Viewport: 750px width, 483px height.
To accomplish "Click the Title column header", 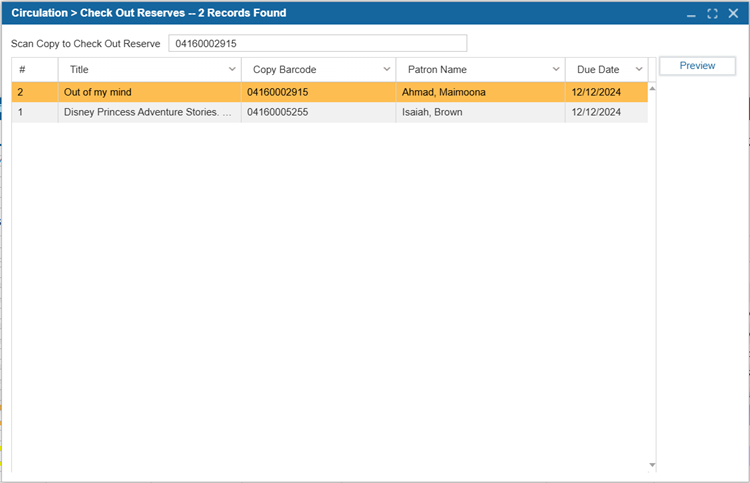I will (x=150, y=69).
